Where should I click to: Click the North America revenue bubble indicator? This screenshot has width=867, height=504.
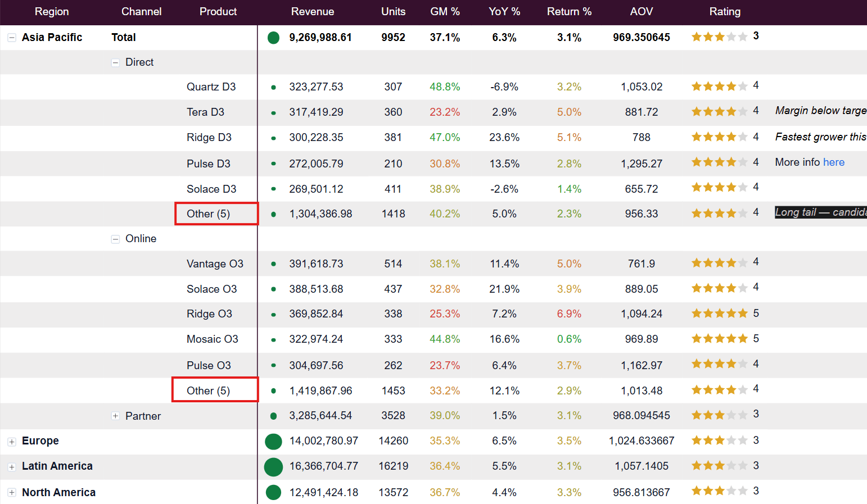click(273, 493)
